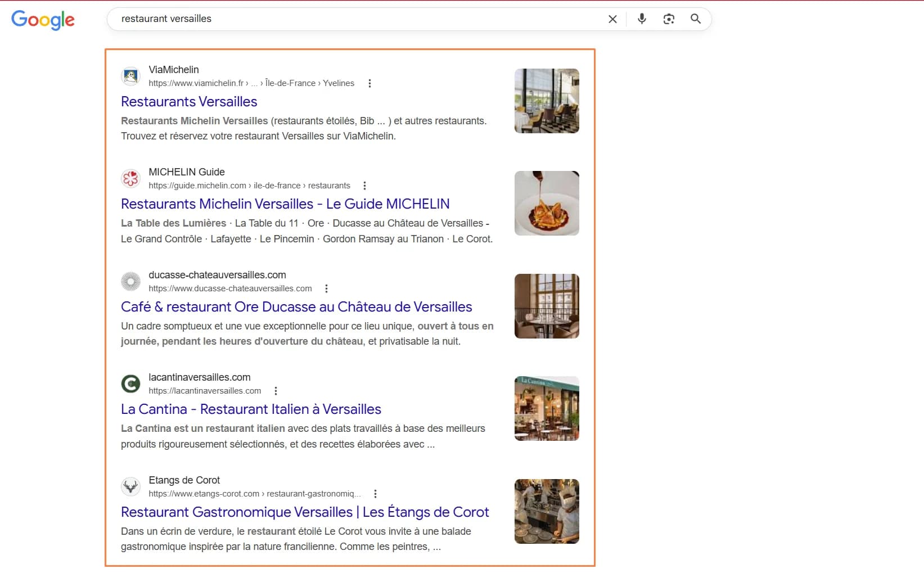
Task: Click the https://www.etangs-corot.com breadcrumb URL
Action: point(255,494)
